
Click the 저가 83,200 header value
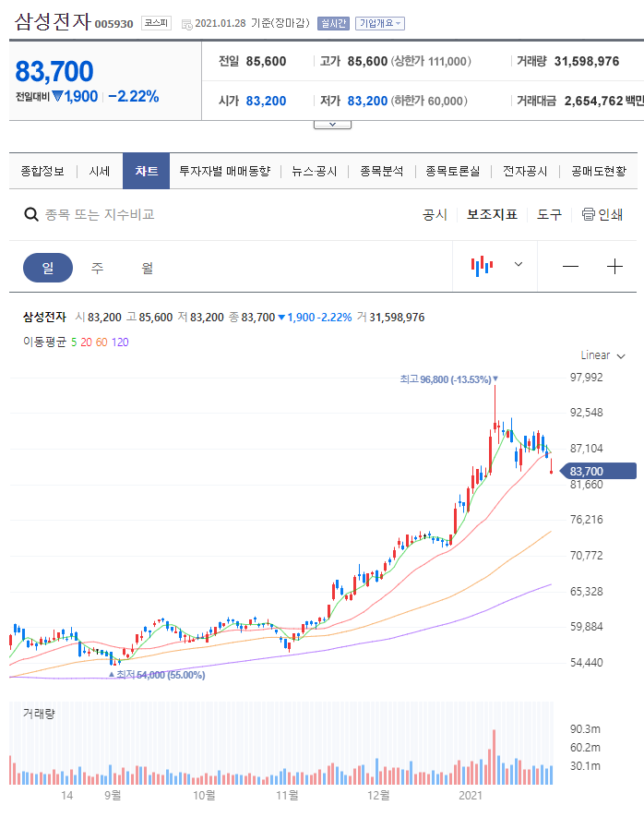(367, 101)
